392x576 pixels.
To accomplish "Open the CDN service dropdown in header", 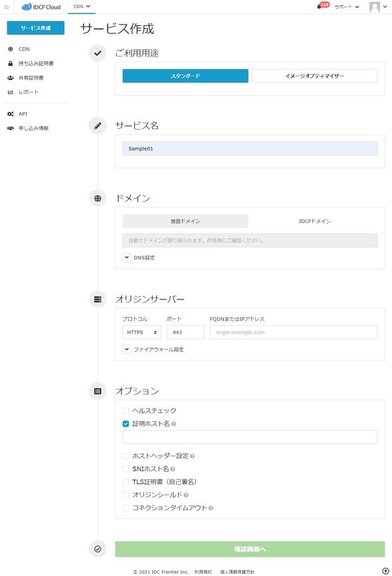I will (x=82, y=7).
